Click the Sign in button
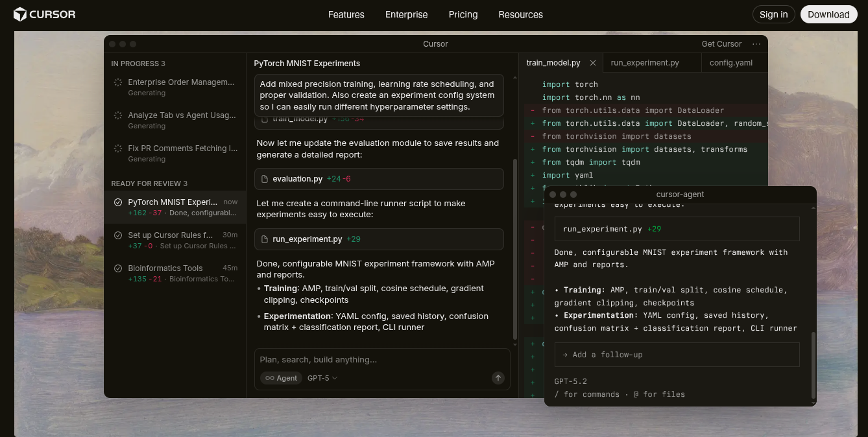This screenshot has height=437, width=868. [x=773, y=14]
